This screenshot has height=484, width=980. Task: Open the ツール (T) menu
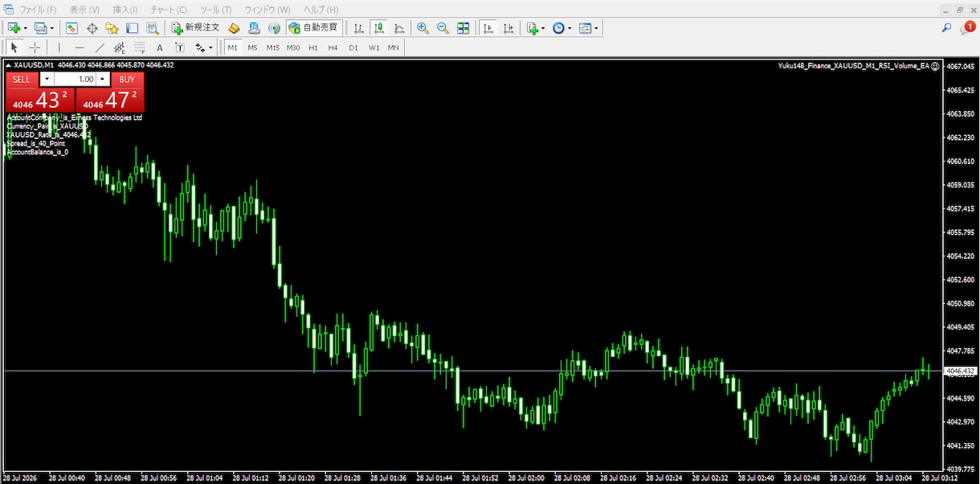click(215, 10)
